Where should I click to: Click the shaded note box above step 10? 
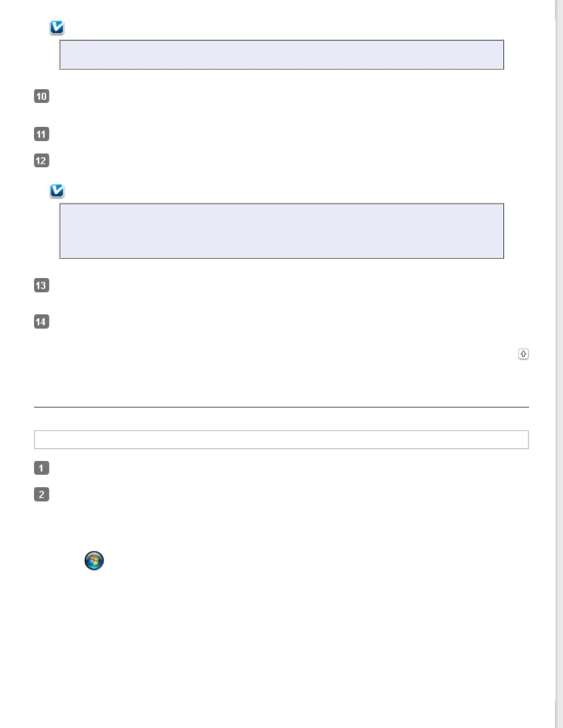281,55
